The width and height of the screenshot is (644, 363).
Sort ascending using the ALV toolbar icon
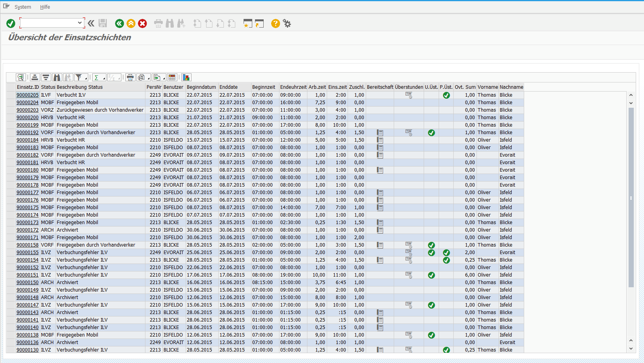[x=35, y=77]
